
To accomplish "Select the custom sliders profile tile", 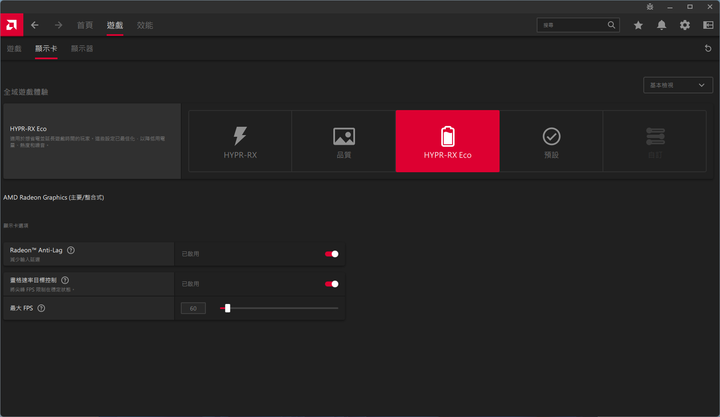I will pyautogui.click(x=655, y=141).
